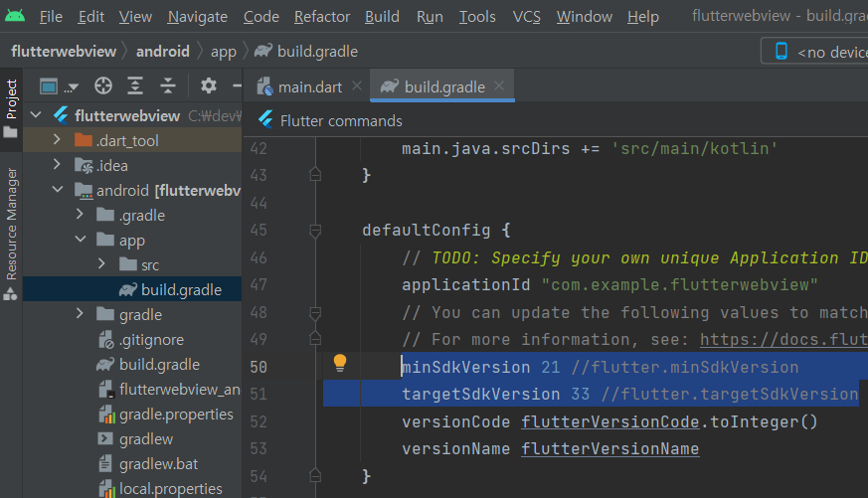Open the Resource Manager tool window
868x498 pixels.
coord(11,234)
